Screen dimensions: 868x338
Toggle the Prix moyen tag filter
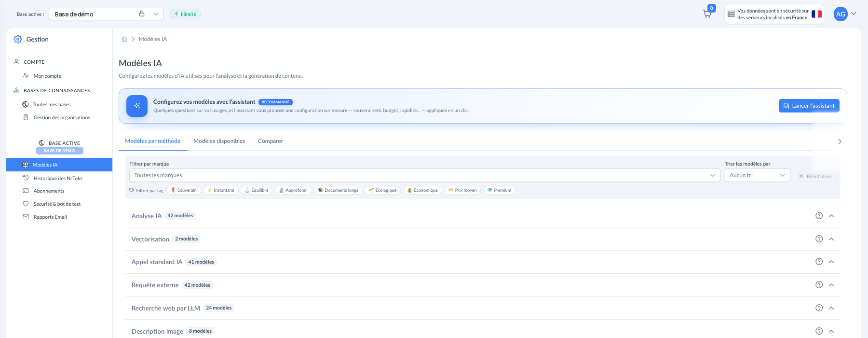462,190
